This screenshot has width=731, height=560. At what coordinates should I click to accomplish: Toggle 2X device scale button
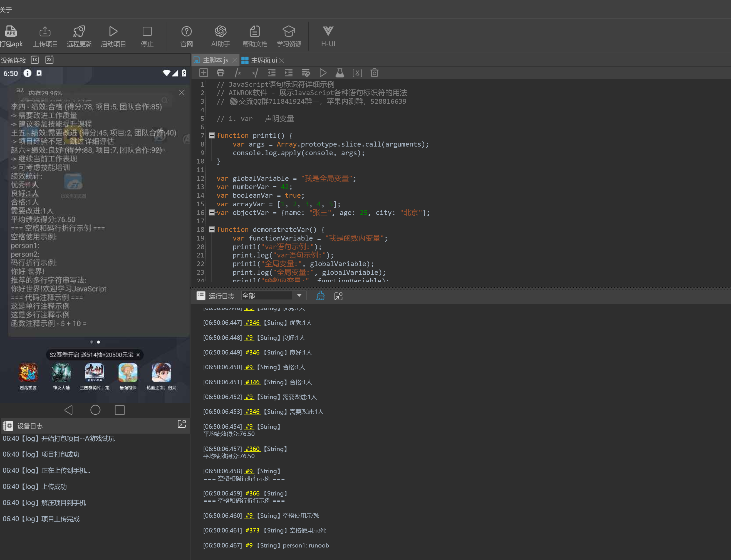tap(49, 60)
